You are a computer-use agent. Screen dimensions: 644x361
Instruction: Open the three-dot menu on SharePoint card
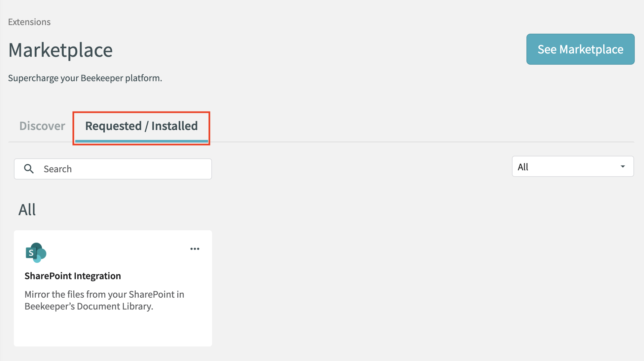click(195, 249)
